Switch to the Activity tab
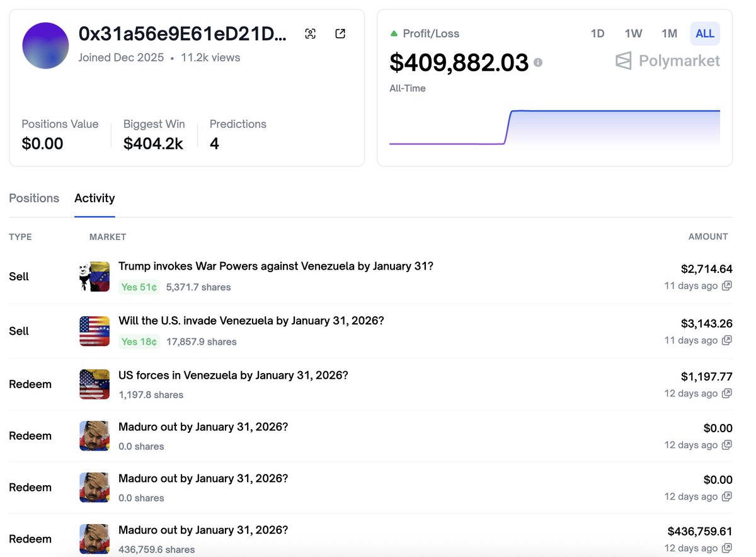756x557 pixels. pos(94,198)
